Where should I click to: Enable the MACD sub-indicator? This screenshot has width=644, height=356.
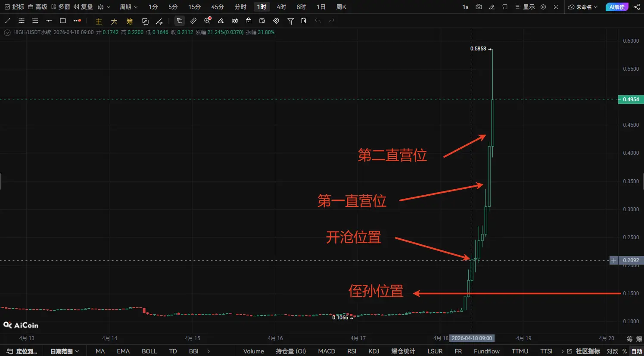tap(327, 351)
